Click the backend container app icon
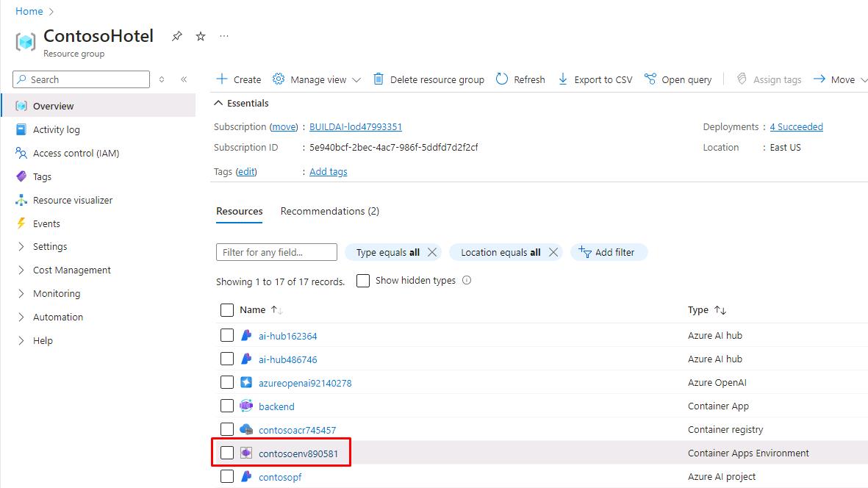 point(246,406)
